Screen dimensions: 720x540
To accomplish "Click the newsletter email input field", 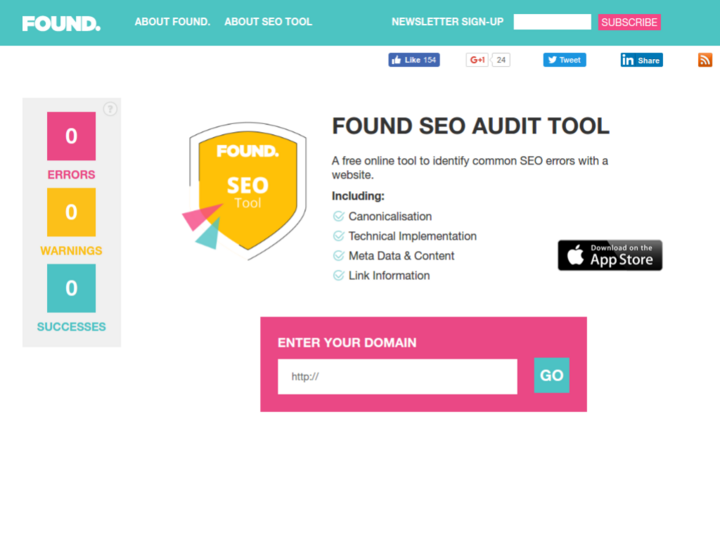I will (x=552, y=22).
